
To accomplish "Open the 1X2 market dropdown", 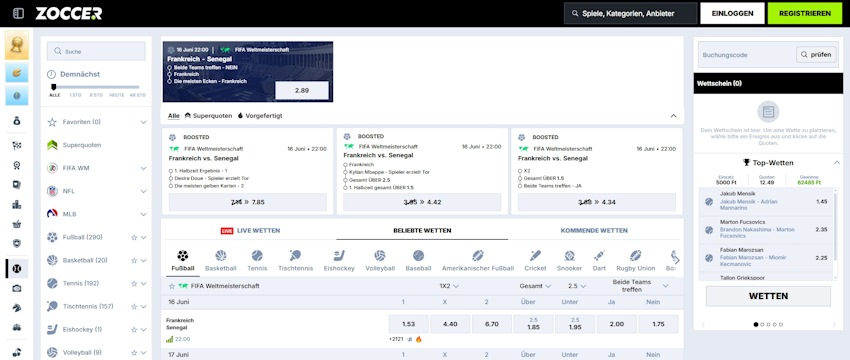I will point(449,286).
